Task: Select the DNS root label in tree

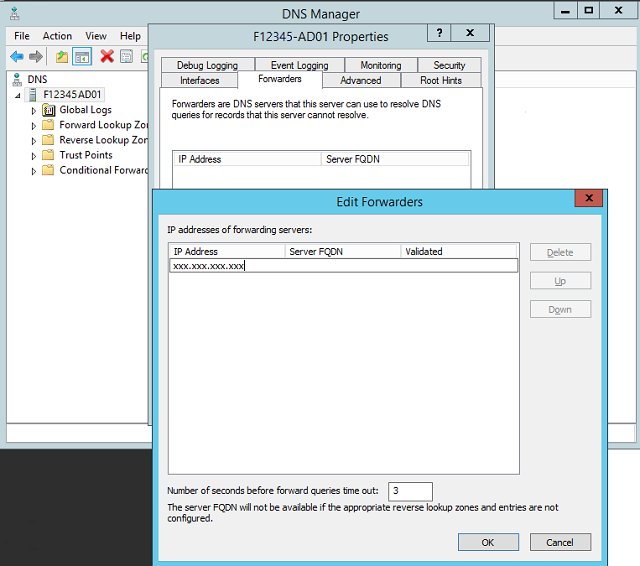Action: click(37, 79)
